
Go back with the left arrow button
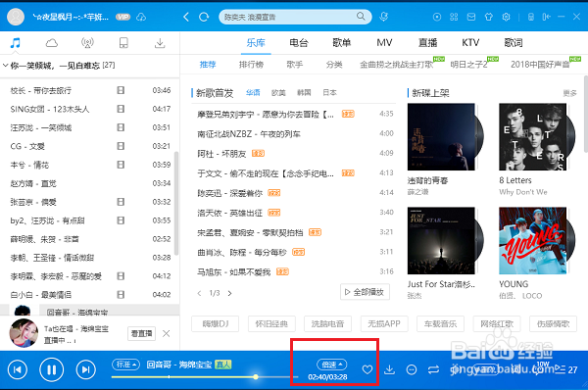pyautogui.click(x=186, y=17)
